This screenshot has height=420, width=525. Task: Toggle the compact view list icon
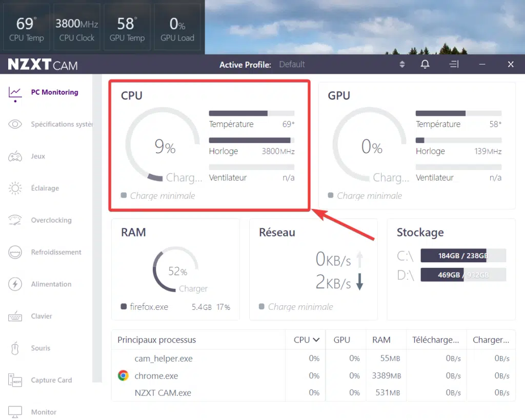(x=454, y=64)
